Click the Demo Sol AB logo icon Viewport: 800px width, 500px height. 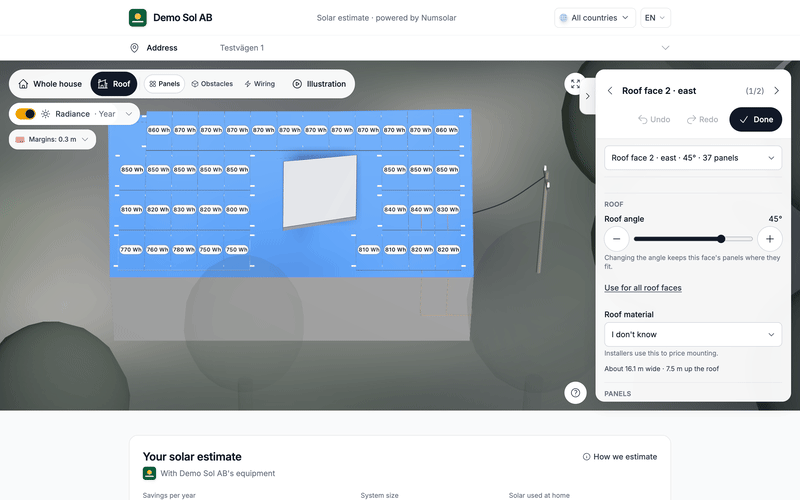tap(138, 17)
